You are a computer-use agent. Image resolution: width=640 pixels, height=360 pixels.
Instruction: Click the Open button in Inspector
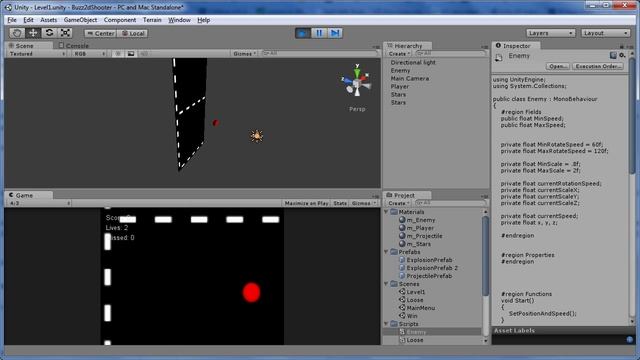point(558,66)
